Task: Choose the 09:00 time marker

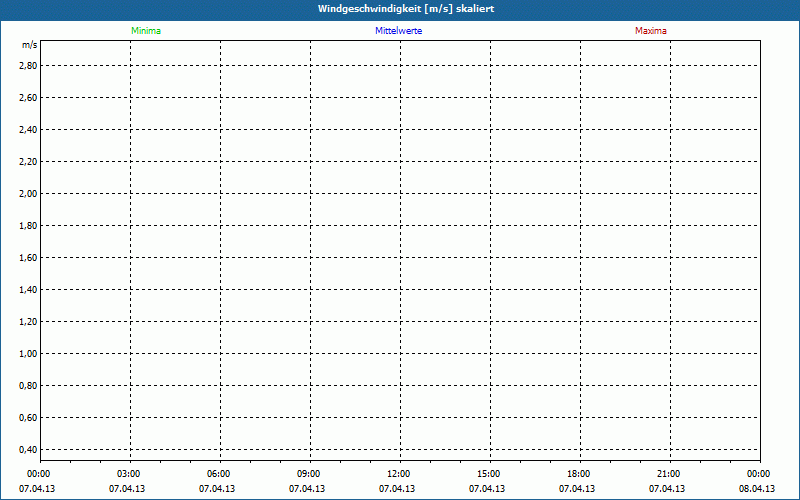Action: pos(309,474)
